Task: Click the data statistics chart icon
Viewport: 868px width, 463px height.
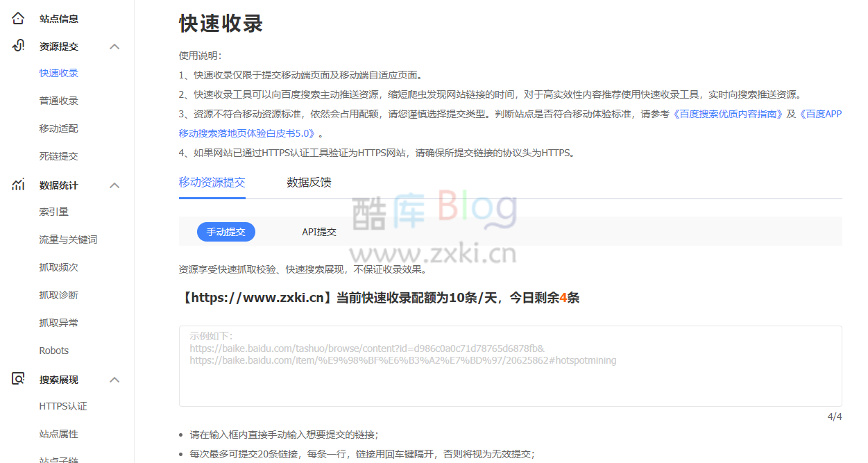Action: pos(17,185)
